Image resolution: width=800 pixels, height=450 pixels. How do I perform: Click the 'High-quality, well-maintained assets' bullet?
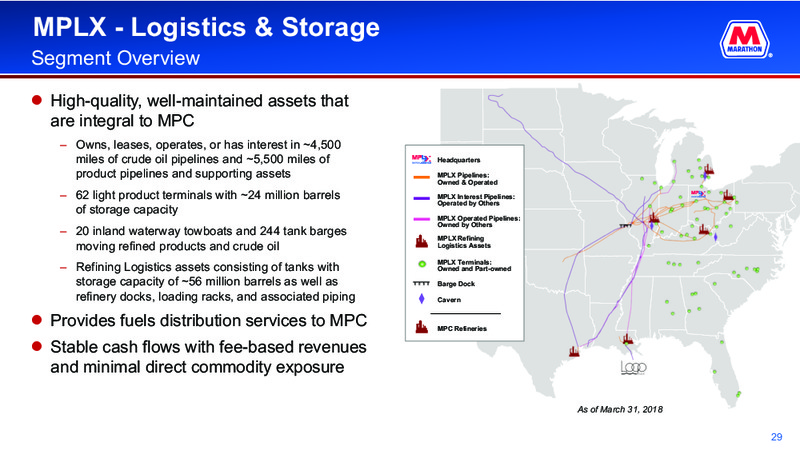click(x=199, y=111)
